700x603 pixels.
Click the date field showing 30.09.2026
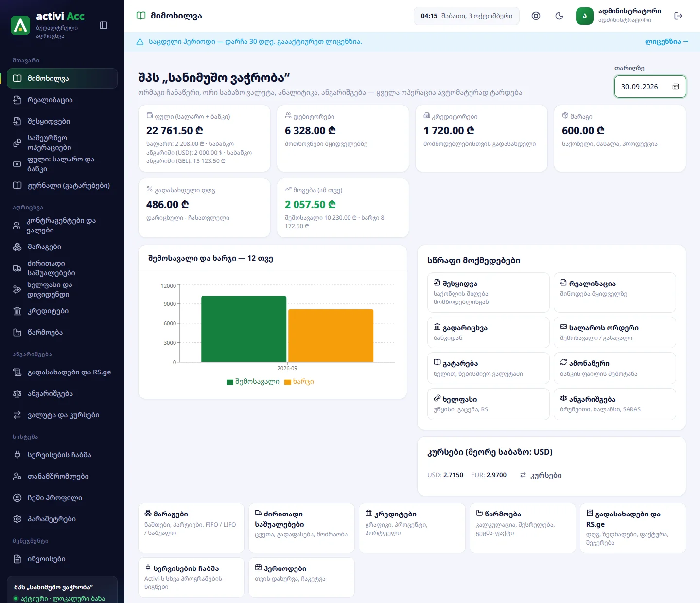[650, 87]
